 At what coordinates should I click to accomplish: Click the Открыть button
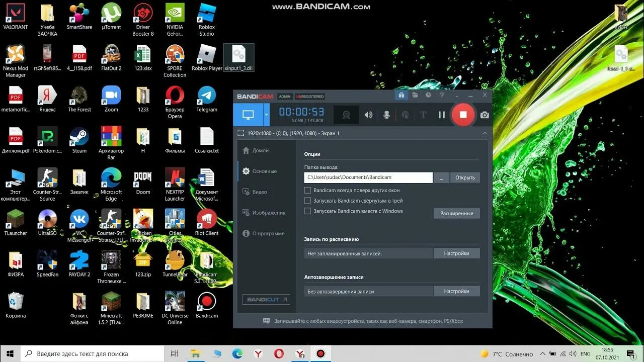point(465,177)
